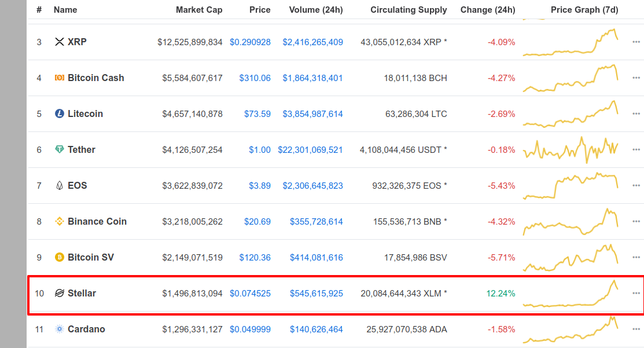The width and height of the screenshot is (644, 348).
Task: Open the more options menu for Binance Coin
Action: tap(636, 221)
